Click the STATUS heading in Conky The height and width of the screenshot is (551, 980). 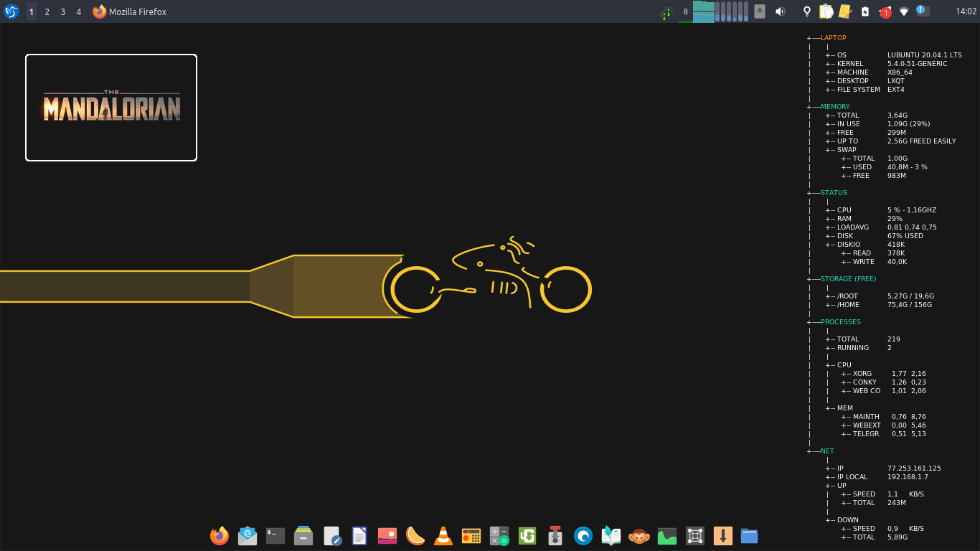click(834, 193)
